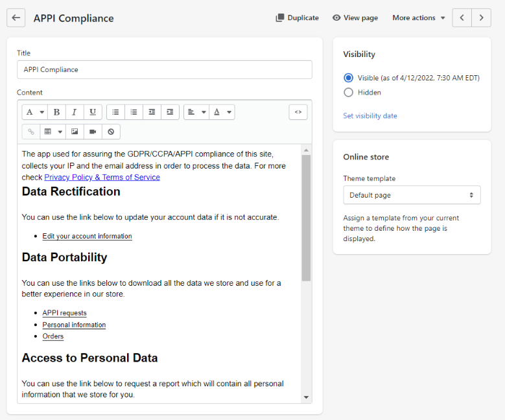Select the Visible radio button

[349, 78]
